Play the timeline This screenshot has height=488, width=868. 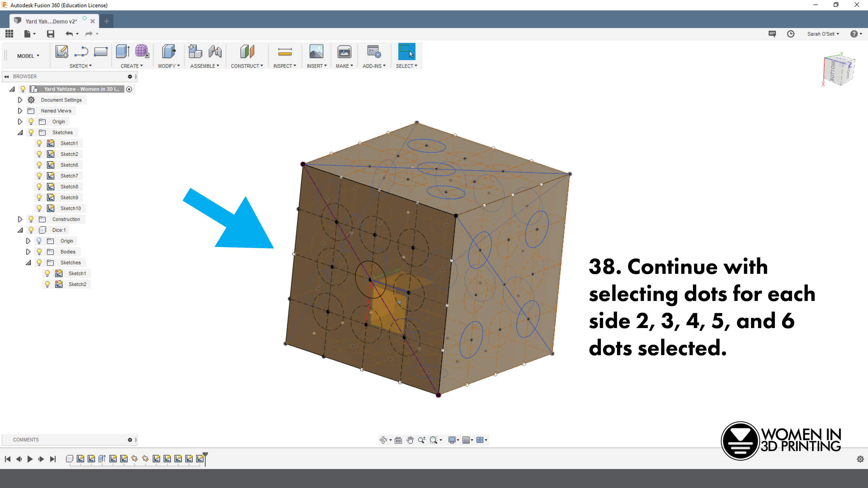tap(30, 459)
